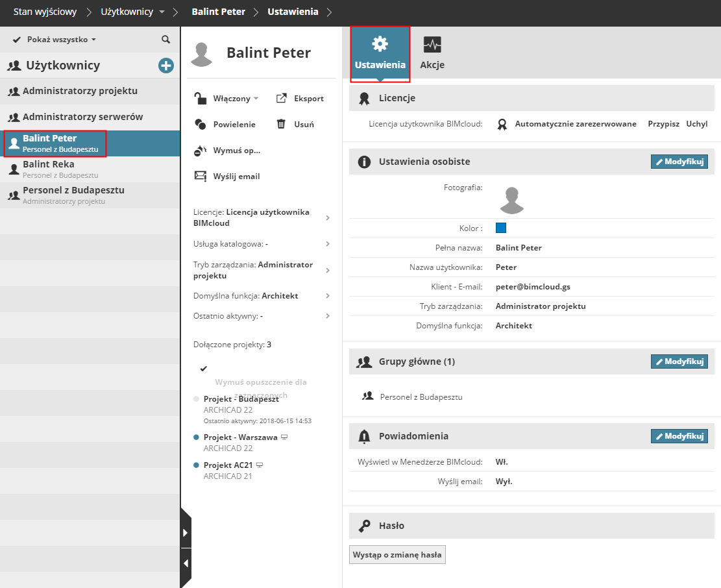
Task: Open Projekt - Warszawa project entry
Action: [241, 437]
